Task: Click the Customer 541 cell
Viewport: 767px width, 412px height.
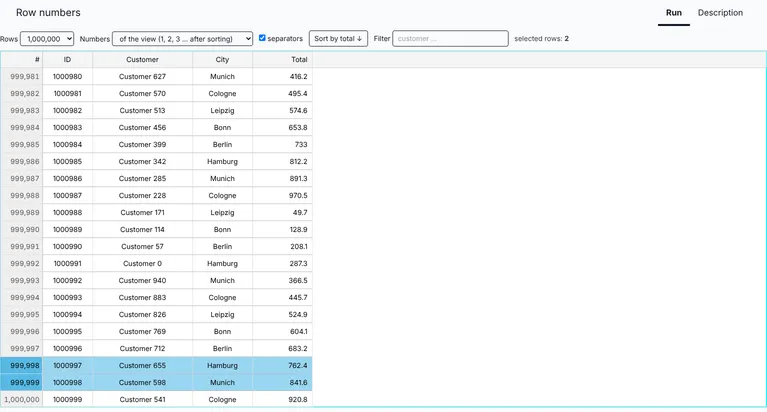Action: pos(142,400)
